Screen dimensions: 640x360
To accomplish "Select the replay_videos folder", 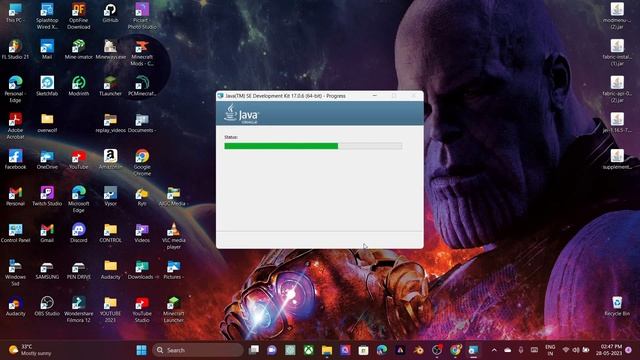I will (110, 123).
